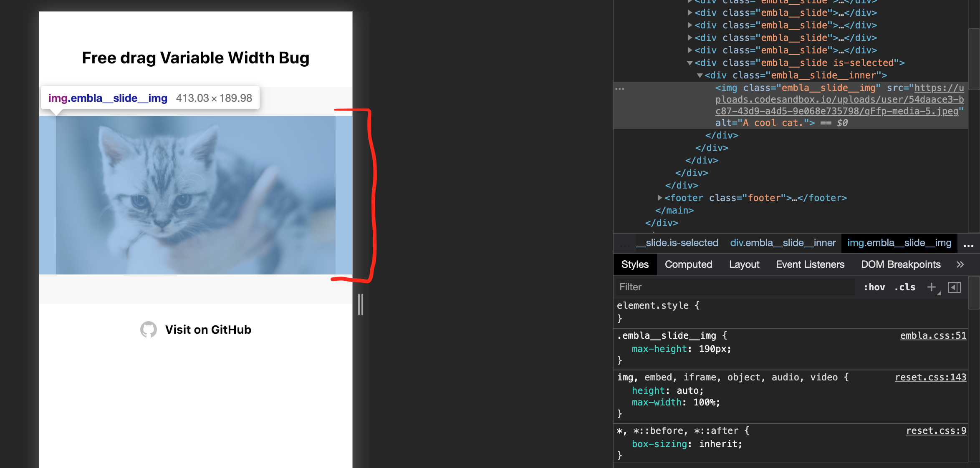Click the plus icon to add new style rule
Image resolution: width=980 pixels, height=468 pixels.
[x=932, y=287]
